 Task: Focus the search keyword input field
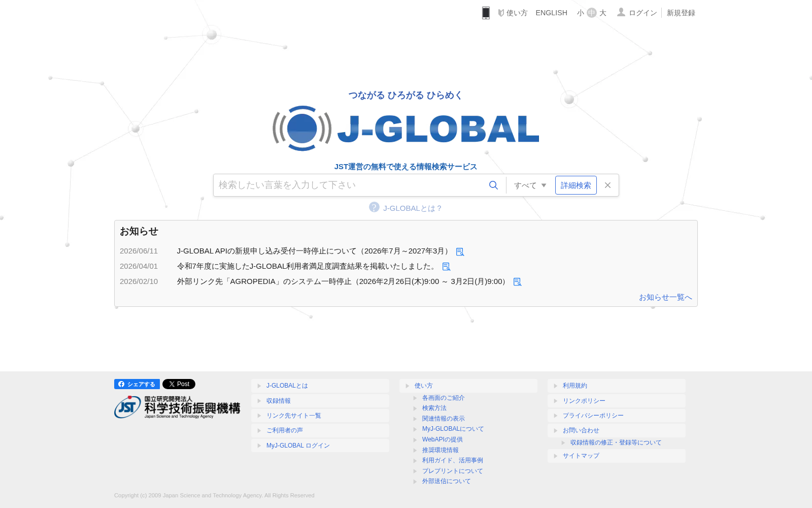[x=349, y=185]
